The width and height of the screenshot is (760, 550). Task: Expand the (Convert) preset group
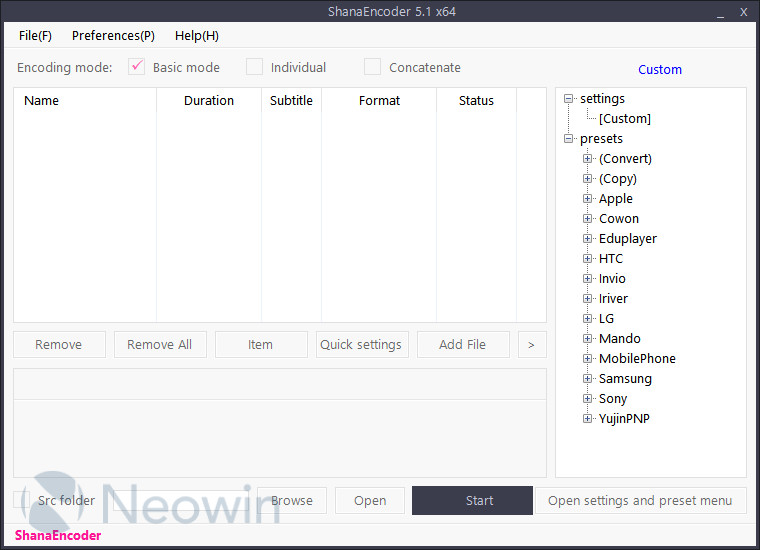587,158
